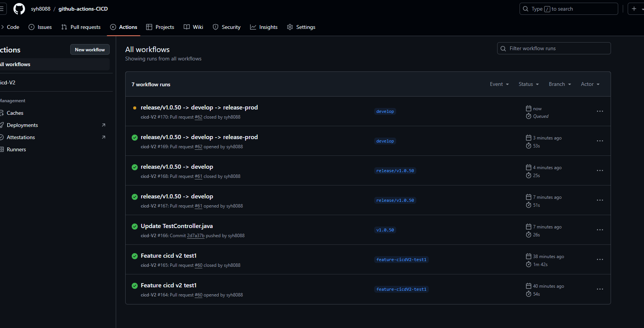644x328 pixels.
Task: Open syh8088 user profile link
Action: 41,9
